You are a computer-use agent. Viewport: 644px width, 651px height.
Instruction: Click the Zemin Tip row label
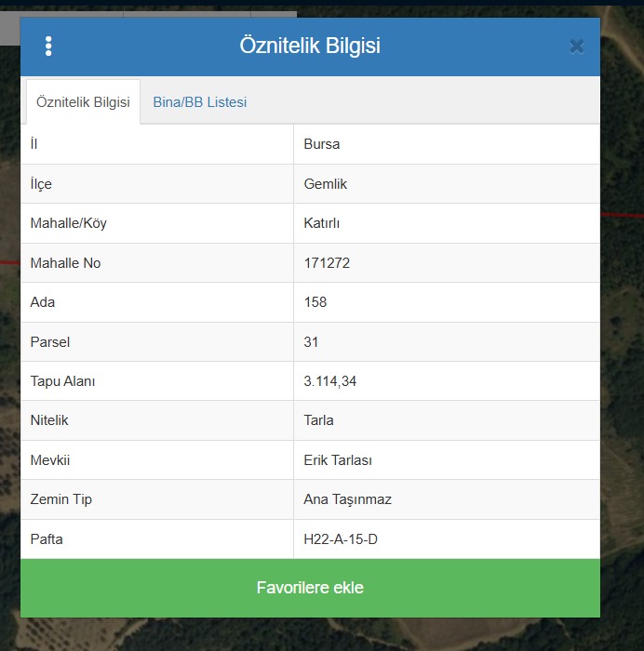60,499
